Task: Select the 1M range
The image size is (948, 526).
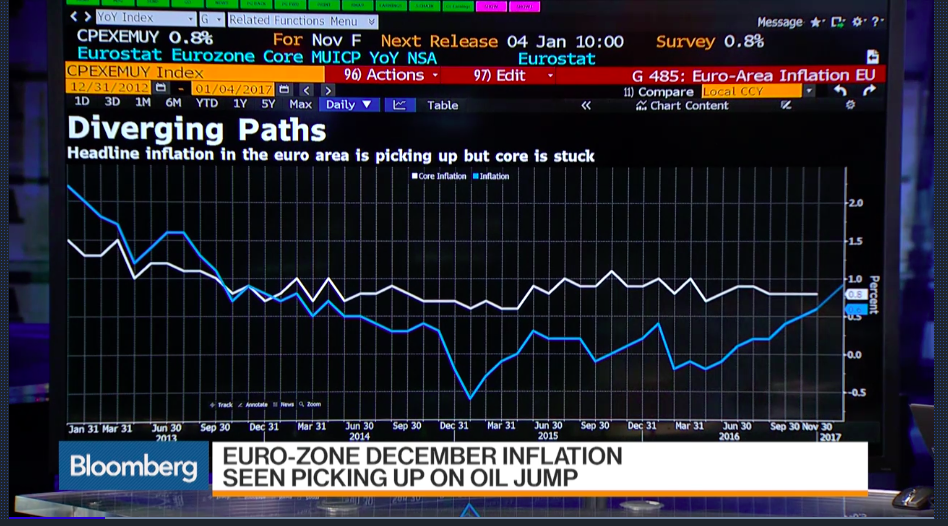Action: click(x=143, y=102)
